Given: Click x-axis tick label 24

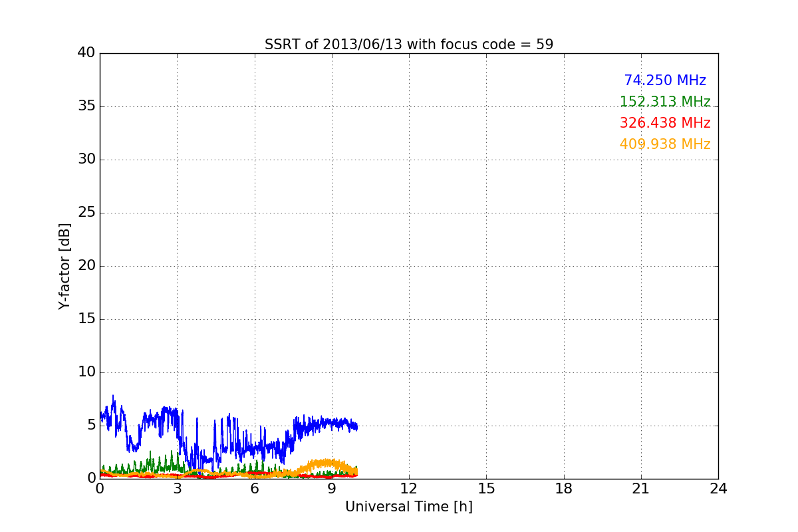Looking at the screenshot, I should [718, 489].
